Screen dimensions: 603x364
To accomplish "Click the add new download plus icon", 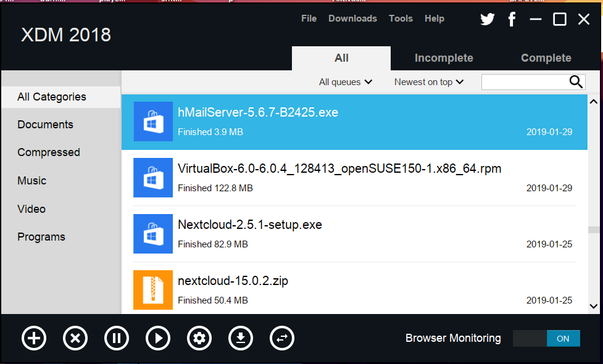I will (34, 338).
